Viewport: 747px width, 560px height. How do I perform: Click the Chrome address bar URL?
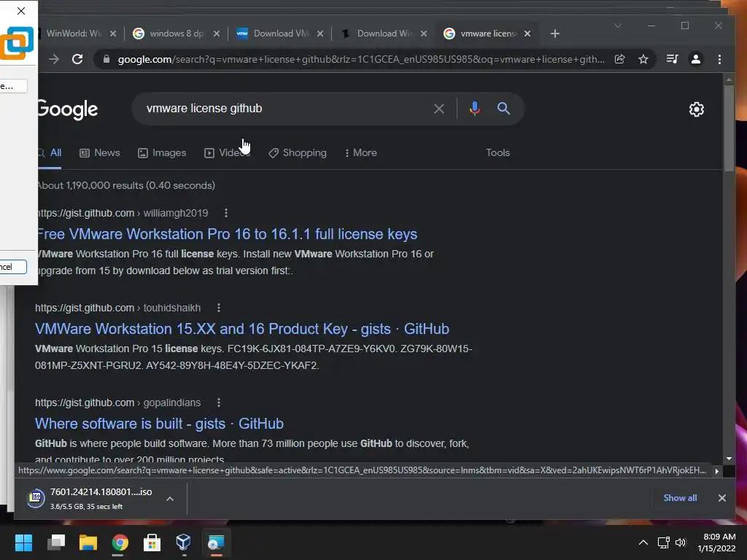click(361, 59)
